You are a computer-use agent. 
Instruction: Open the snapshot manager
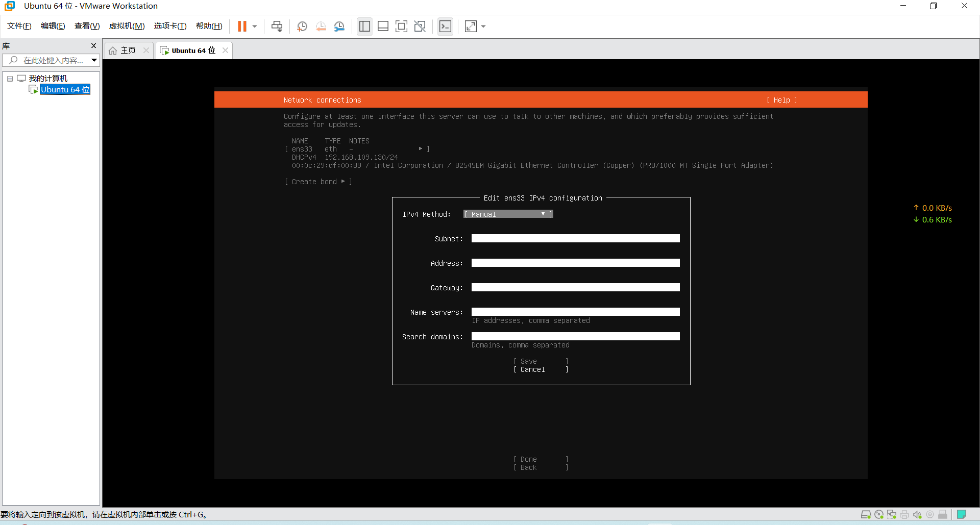click(339, 27)
